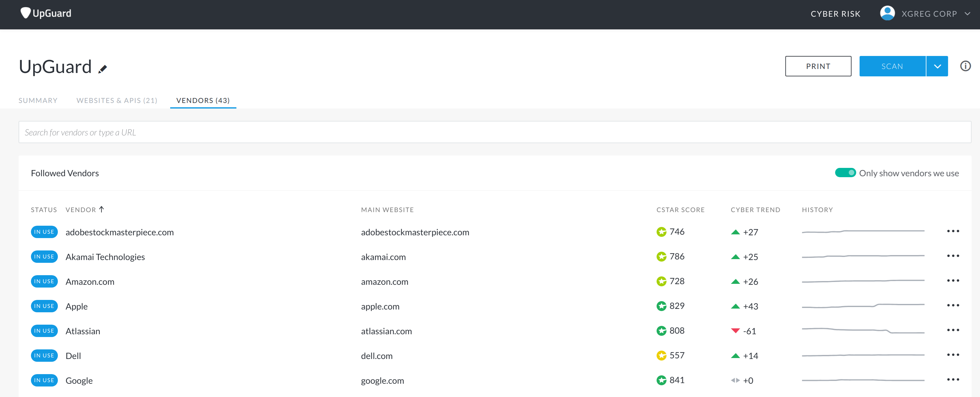Open the info circle icon
Screen dimensions: 980x397
[965, 66]
